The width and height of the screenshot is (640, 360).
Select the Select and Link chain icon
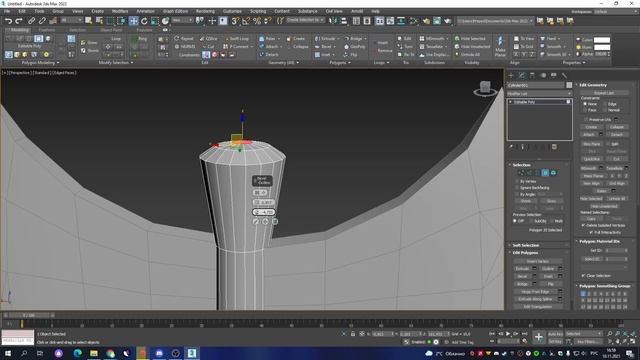point(31,21)
